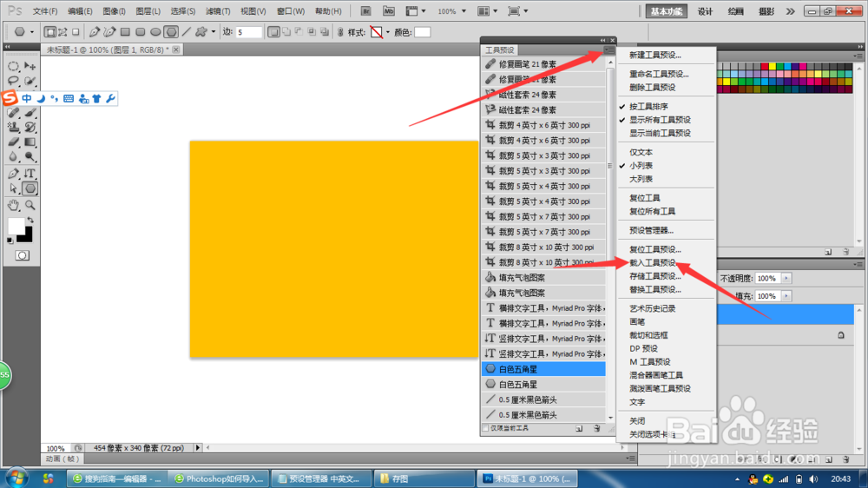Create a new tool preset in the presets panel

[579, 428]
